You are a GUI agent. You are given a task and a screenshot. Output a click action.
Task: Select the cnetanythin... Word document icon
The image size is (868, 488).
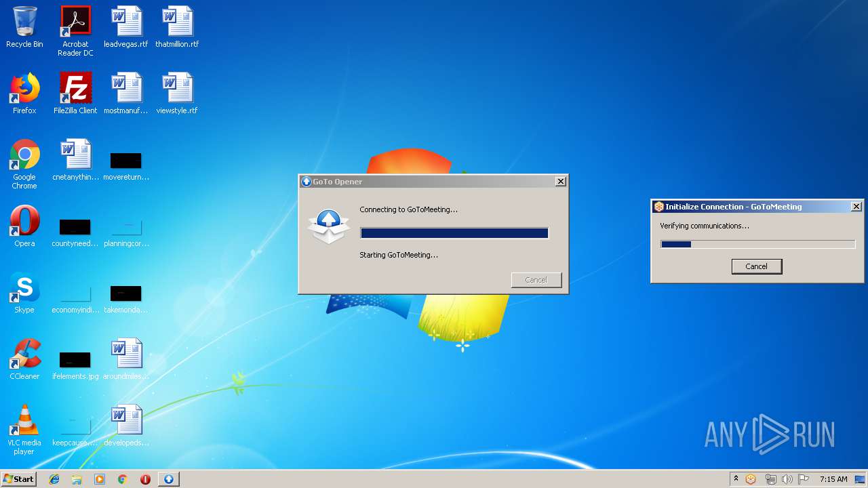tap(75, 160)
